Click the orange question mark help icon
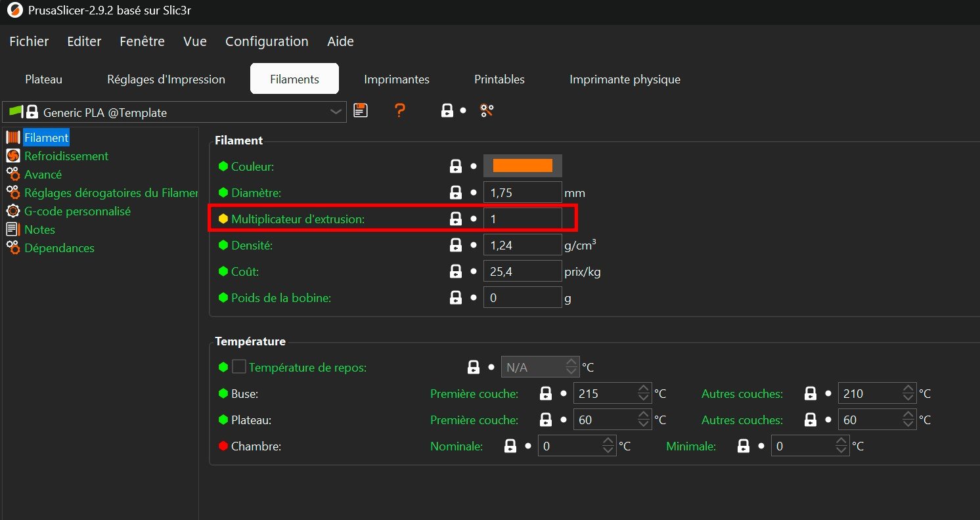 pos(399,110)
